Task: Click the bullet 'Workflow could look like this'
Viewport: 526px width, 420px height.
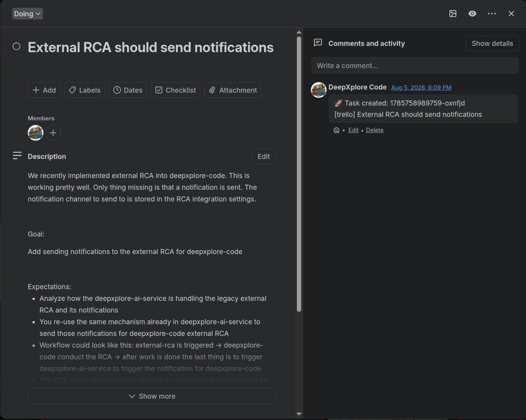Action: [x=151, y=357]
